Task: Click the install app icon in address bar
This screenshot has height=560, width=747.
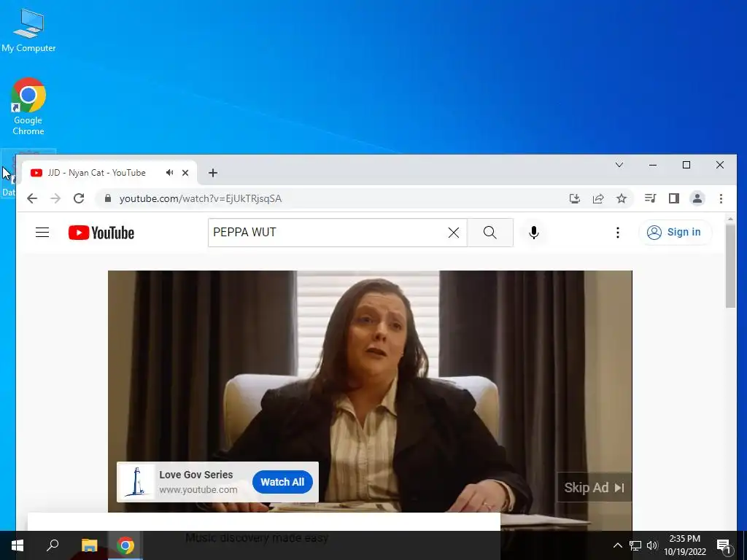Action: pyautogui.click(x=575, y=198)
